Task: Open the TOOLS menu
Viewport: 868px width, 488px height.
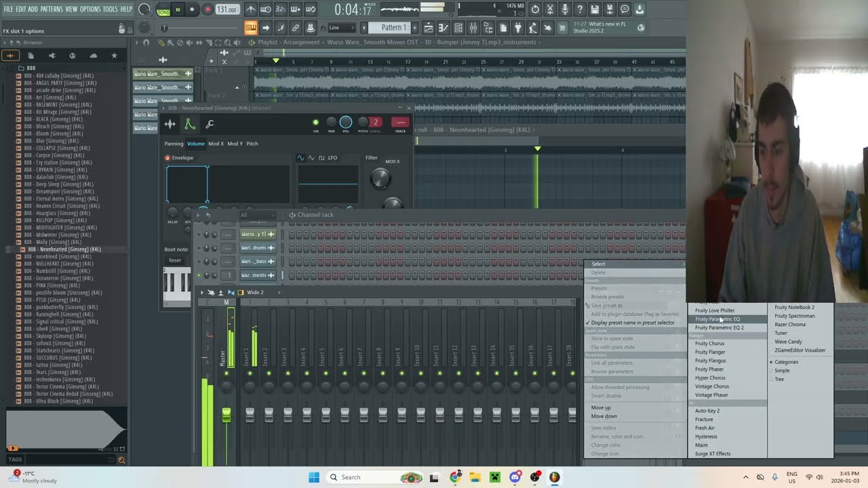Action: pyautogui.click(x=110, y=9)
